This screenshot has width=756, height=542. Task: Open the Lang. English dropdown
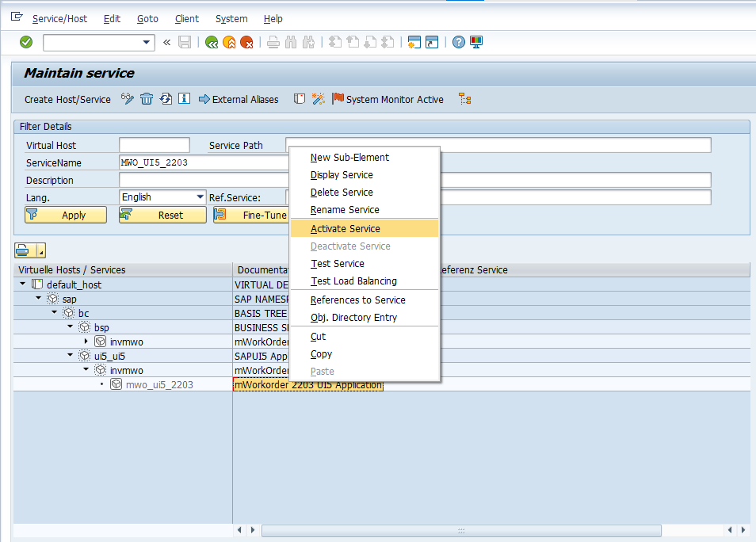click(200, 197)
